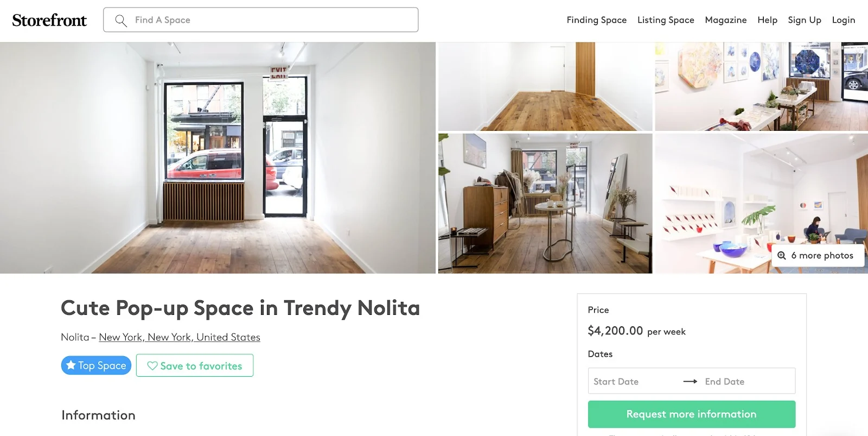
Task: Open the Help page
Action: coord(767,20)
